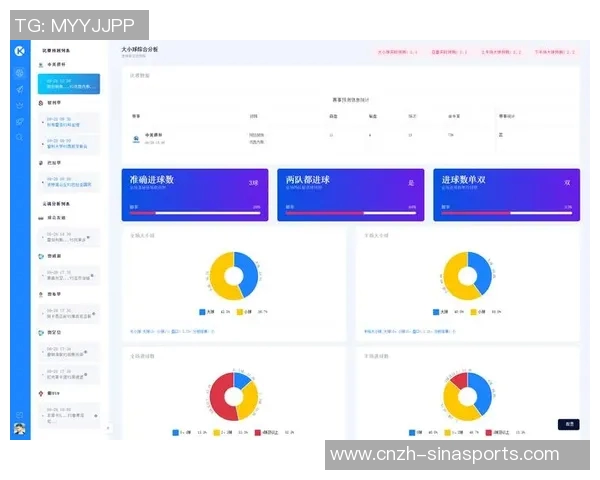
Task: Open the blue link under the top-left donut chart
Action: point(172,331)
